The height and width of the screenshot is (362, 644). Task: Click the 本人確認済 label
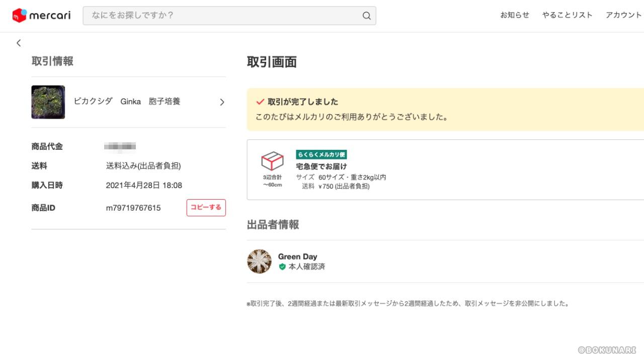(307, 267)
